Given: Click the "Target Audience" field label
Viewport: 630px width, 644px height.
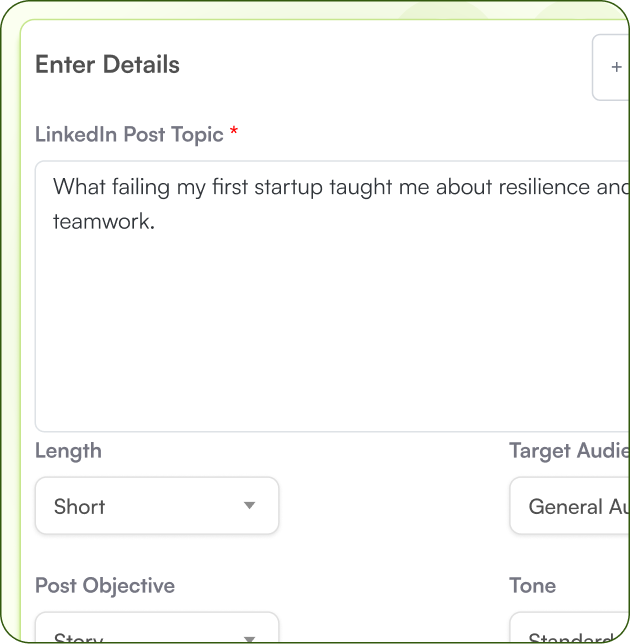Looking at the screenshot, I should [x=568, y=451].
